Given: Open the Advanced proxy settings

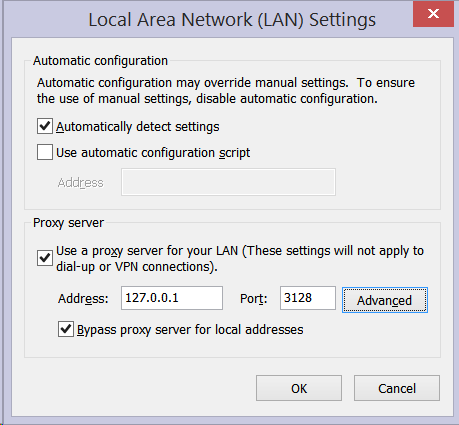Looking at the screenshot, I should pyautogui.click(x=385, y=300).
